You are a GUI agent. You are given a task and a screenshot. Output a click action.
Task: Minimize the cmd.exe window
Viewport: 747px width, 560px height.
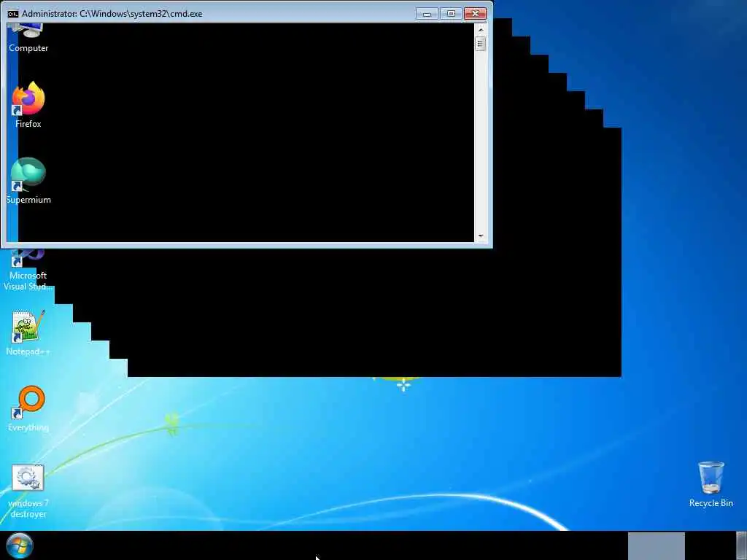(x=427, y=14)
